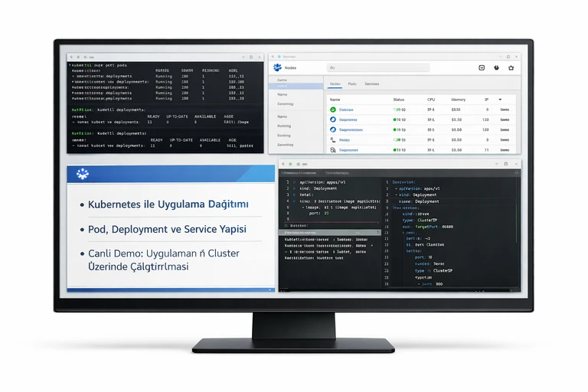
Task: Open the fourth node name link in the table
Action: (345, 140)
